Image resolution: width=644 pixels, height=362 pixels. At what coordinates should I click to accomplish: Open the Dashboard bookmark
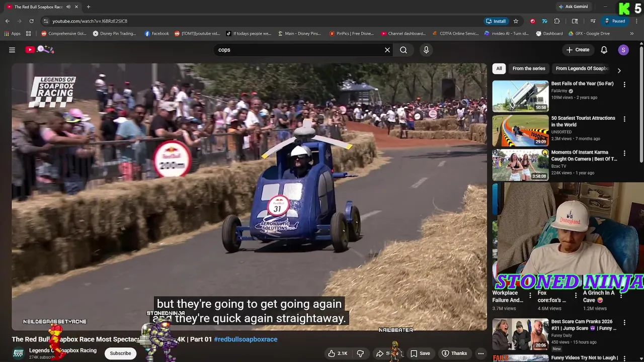pyautogui.click(x=549, y=34)
